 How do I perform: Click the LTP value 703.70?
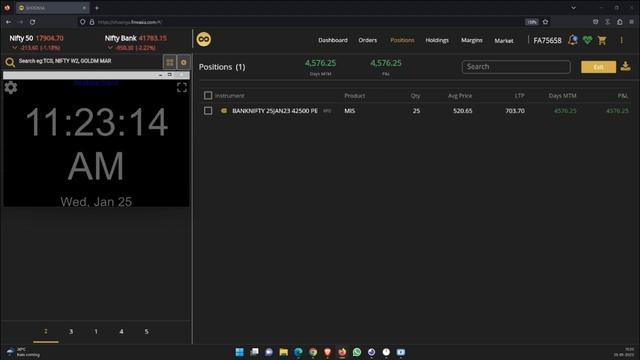[x=515, y=111]
